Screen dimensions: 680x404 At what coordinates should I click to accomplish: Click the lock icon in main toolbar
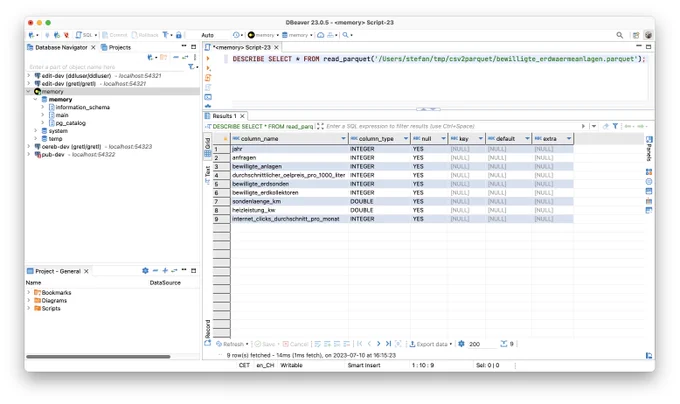tap(179, 35)
